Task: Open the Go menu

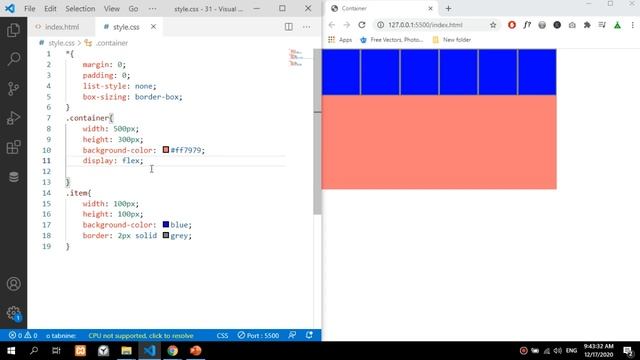Action: [x=133, y=9]
